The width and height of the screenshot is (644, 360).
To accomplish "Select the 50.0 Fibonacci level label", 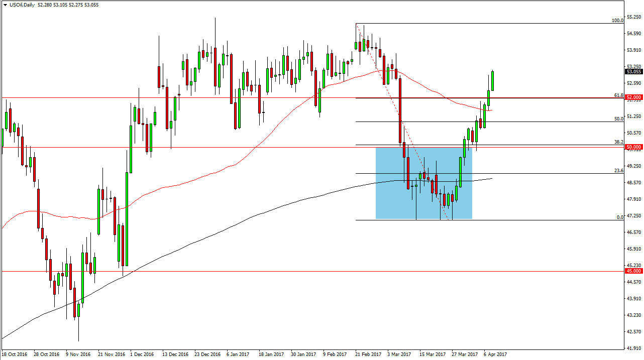I will point(619,119).
